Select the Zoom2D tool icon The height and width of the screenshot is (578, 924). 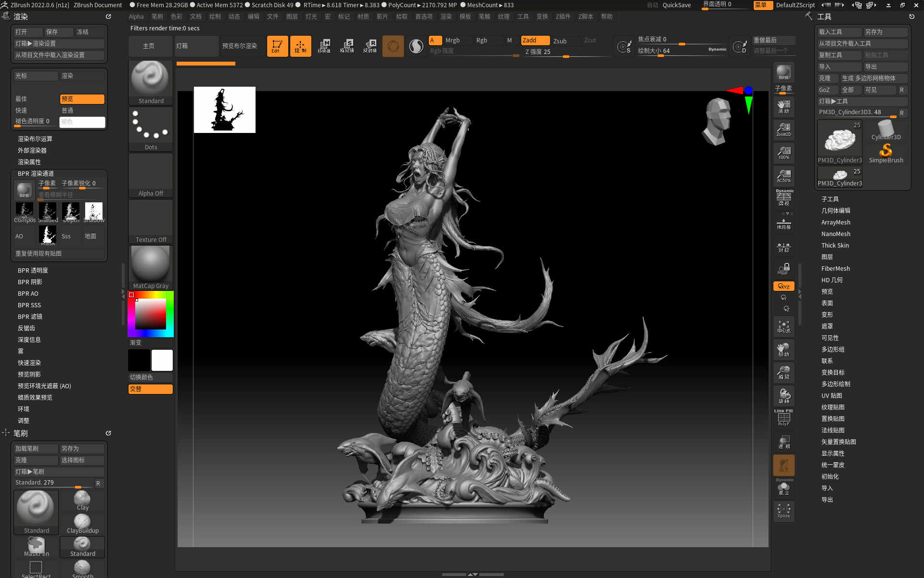click(x=783, y=129)
